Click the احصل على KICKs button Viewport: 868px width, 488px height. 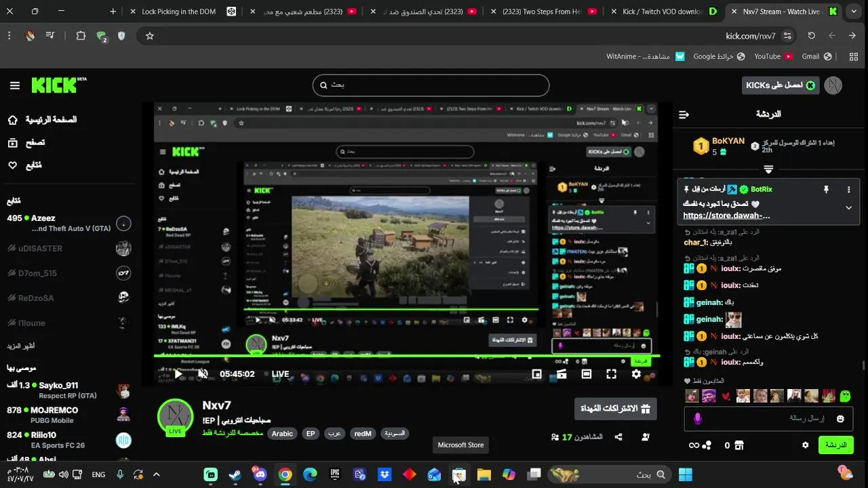[x=781, y=85]
